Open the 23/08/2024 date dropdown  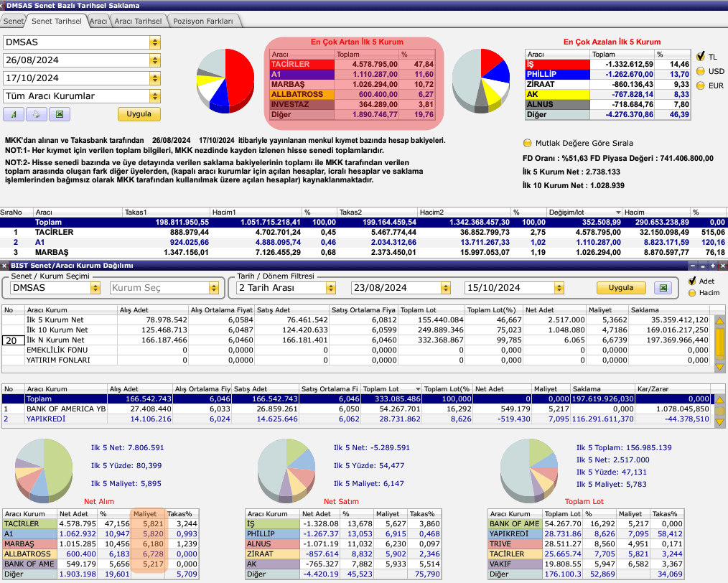click(x=446, y=288)
